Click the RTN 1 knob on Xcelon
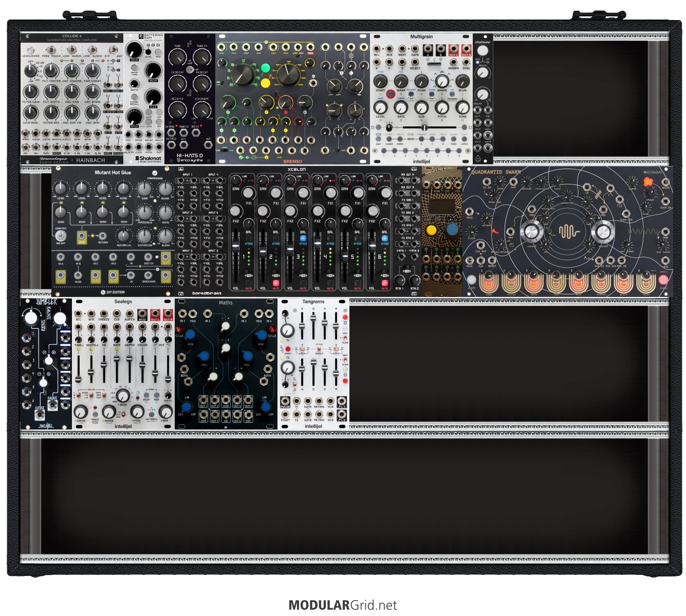The width and height of the screenshot is (686, 616). pos(399,281)
